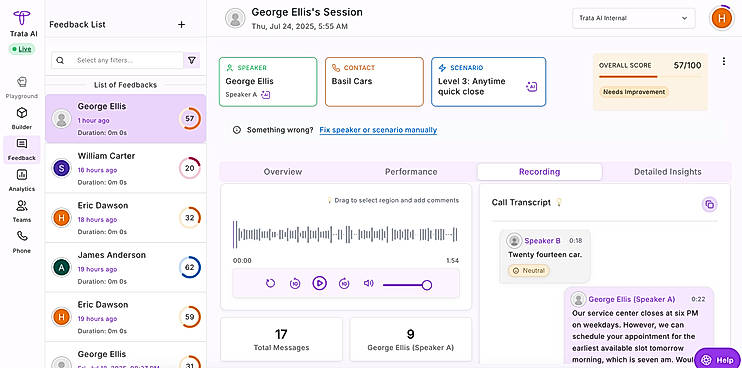This screenshot has height=368, width=742.
Task: Copy the call transcript
Action: [x=709, y=204]
